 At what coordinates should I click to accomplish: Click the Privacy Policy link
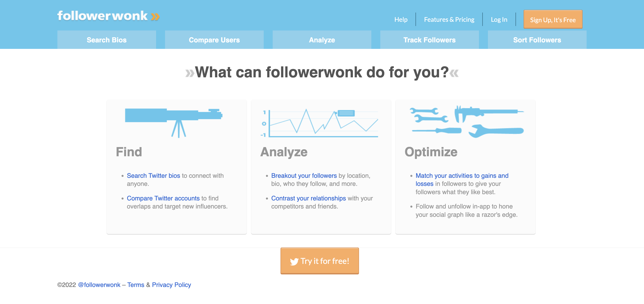(x=171, y=285)
